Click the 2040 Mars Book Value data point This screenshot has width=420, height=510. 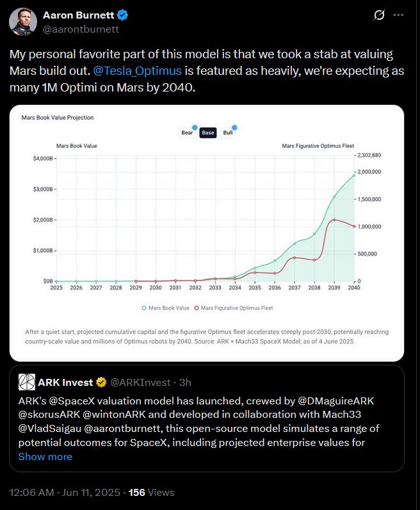tap(354, 175)
